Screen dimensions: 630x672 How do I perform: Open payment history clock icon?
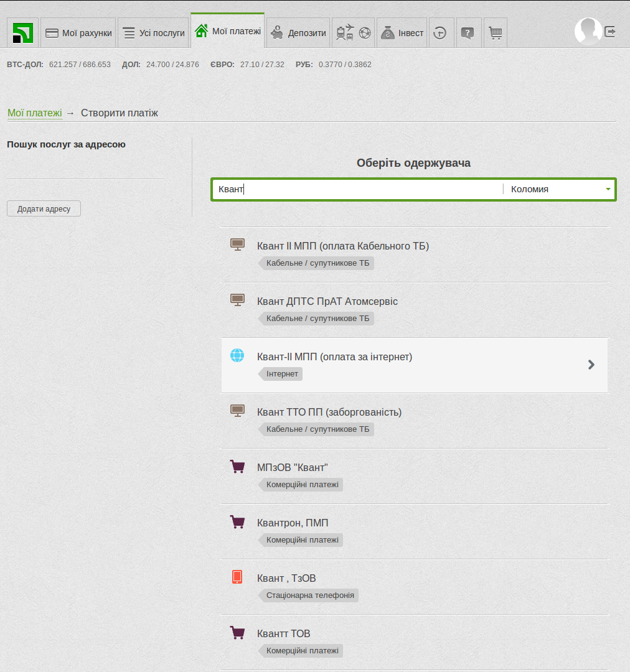click(440, 33)
